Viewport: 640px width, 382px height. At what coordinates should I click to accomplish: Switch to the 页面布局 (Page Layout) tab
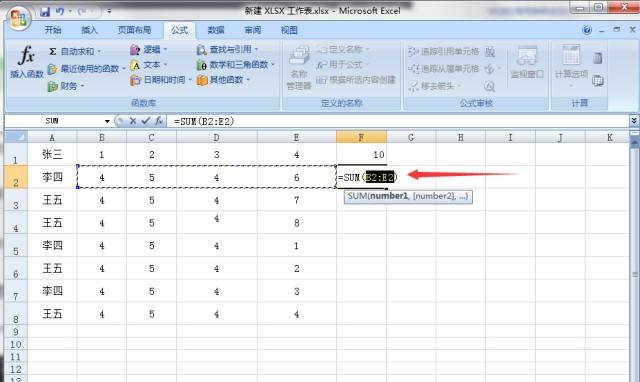(134, 30)
